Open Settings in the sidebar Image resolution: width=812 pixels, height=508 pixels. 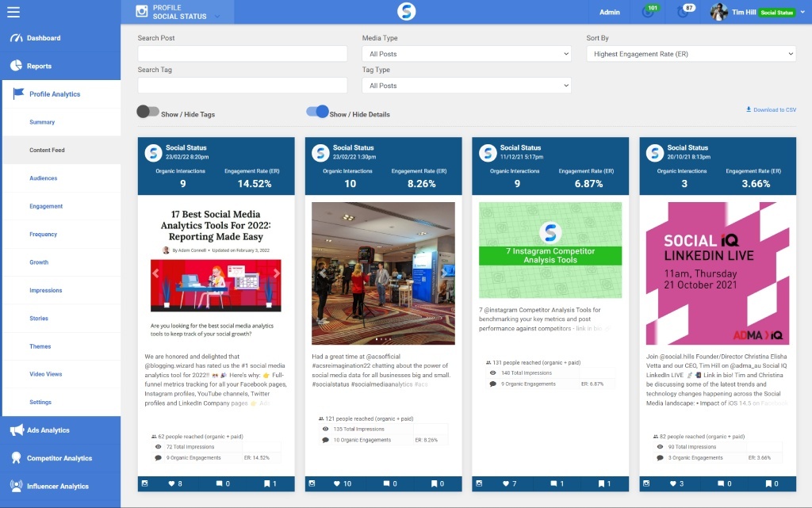coord(40,402)
